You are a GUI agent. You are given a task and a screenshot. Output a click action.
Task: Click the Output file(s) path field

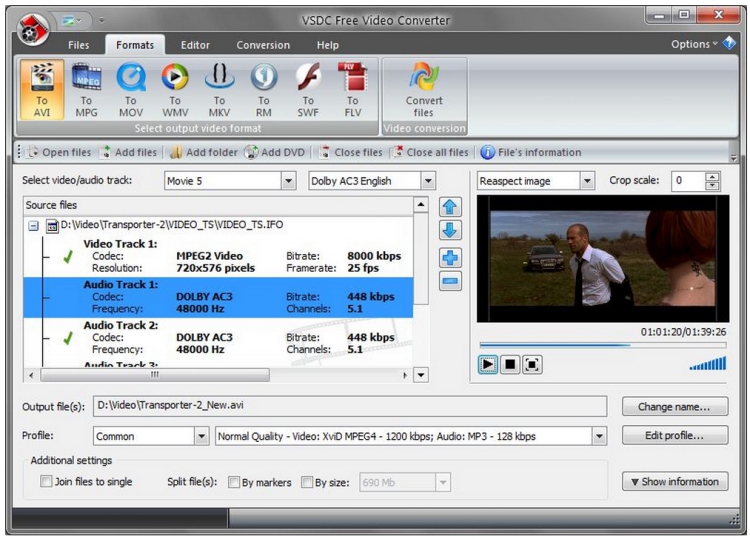coord(350,406)
